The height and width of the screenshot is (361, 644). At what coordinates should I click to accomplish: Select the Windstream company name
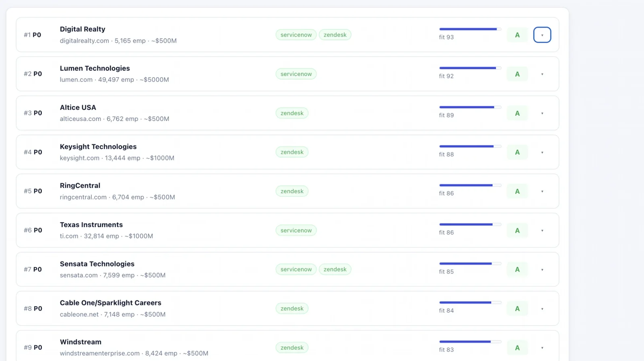click(x=80, y=342)
